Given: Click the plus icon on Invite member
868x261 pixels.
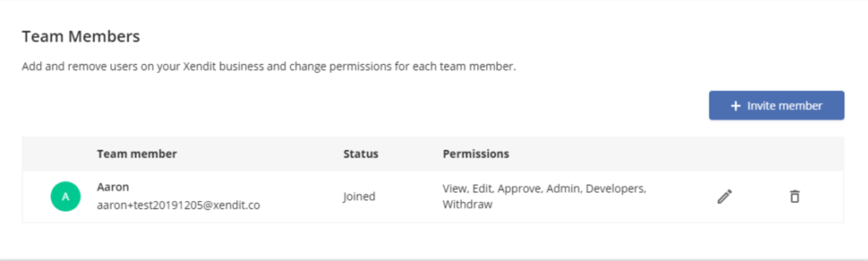Looking at the screenshot, I should pyautogui.click(x=735, y=106).
